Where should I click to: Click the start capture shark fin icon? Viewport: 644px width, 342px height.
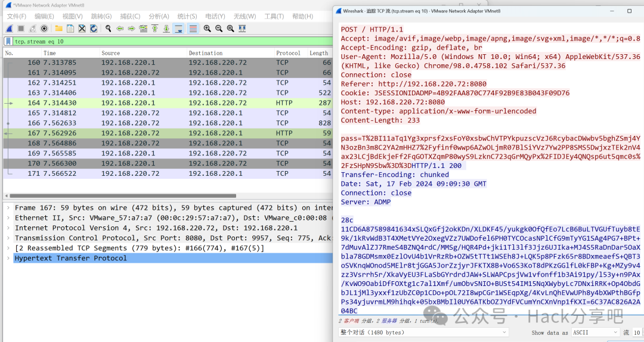10,29
